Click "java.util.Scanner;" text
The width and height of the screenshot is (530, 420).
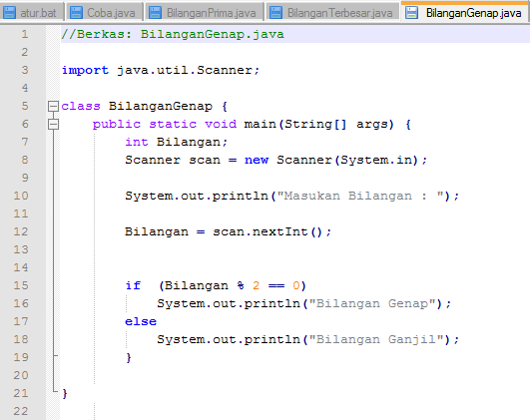point(189,70)
